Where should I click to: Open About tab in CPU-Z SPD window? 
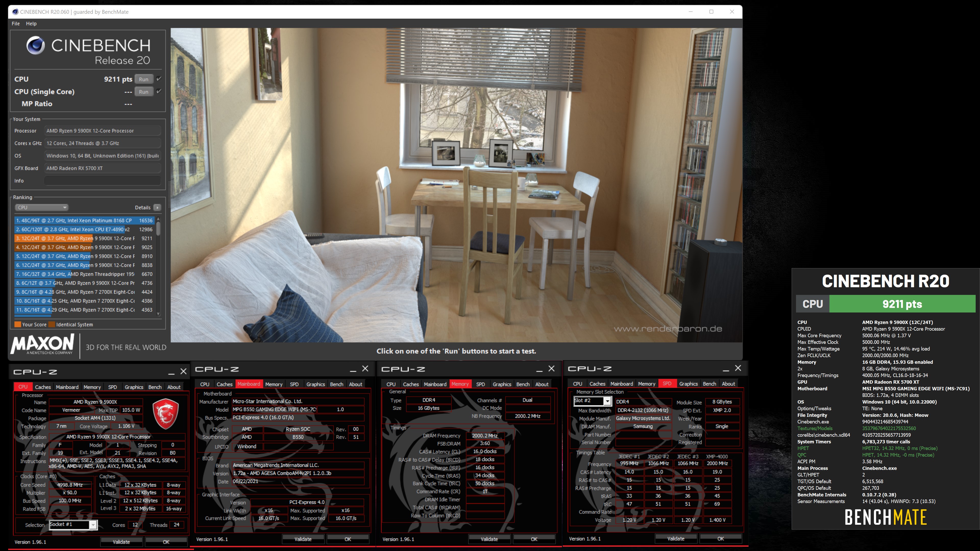pos(728,384)
